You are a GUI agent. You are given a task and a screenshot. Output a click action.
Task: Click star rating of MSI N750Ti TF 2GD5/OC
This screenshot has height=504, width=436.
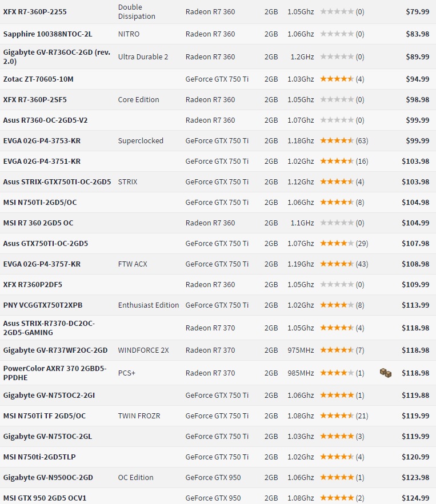click(337, 416)
